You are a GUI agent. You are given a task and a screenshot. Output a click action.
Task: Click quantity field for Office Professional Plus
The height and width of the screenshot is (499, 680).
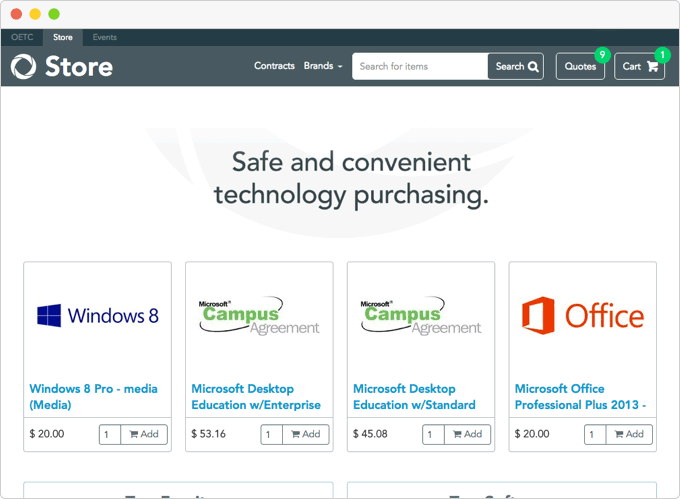[595, 434]
